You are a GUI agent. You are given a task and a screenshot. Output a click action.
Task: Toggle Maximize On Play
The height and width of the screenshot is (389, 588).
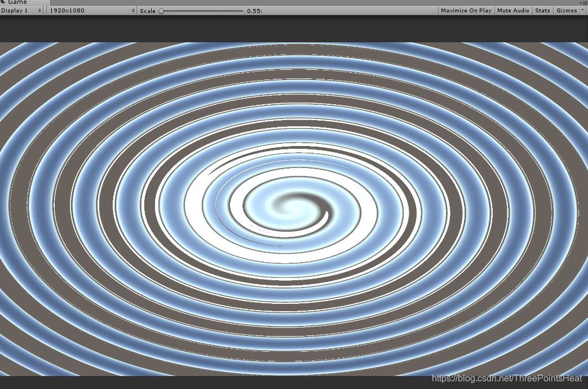(x=466, y=11)
